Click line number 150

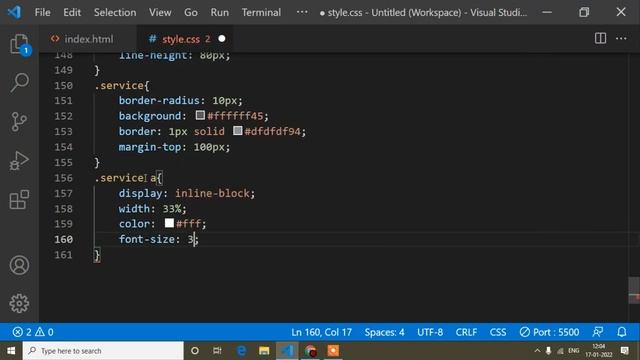click(64, 85)
